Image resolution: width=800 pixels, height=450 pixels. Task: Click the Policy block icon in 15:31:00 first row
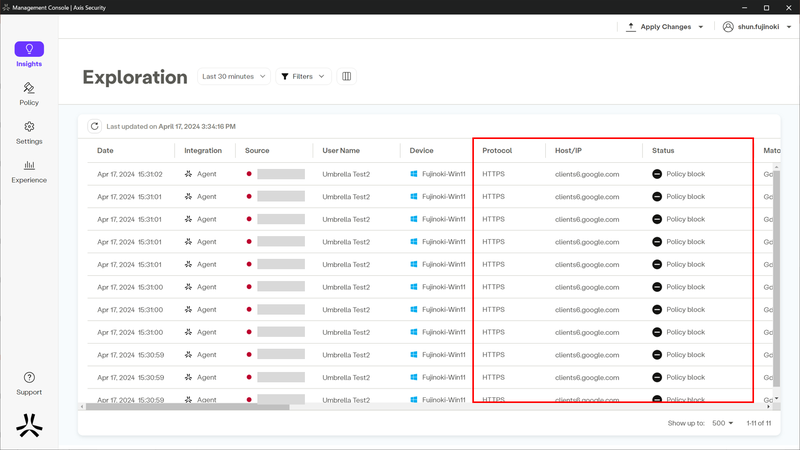click(x=657, y=287)
